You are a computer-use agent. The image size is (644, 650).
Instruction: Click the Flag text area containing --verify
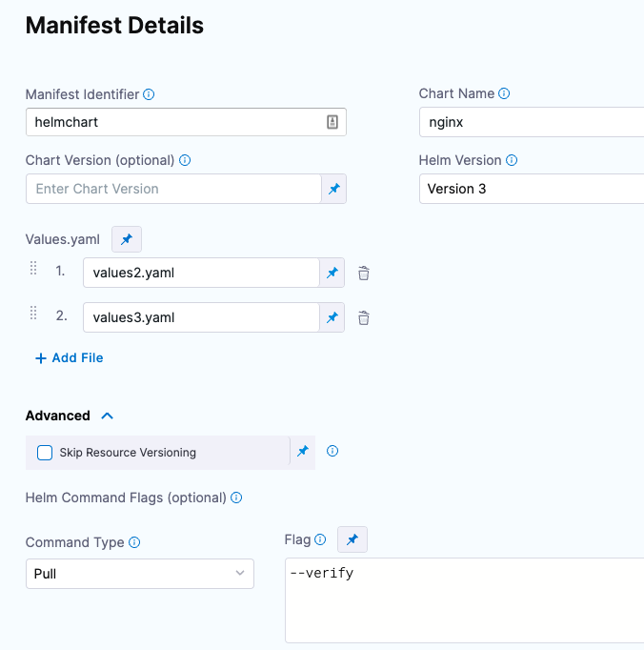pos(464,600)
